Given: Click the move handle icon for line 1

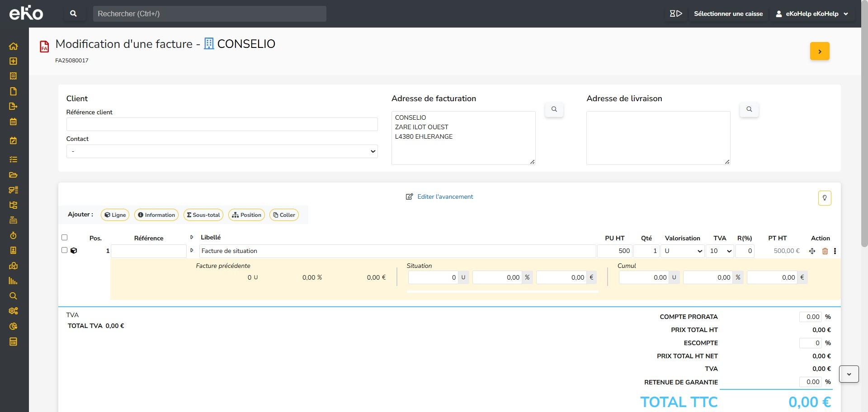Looking at the screenshot, I should pos(812,251).
